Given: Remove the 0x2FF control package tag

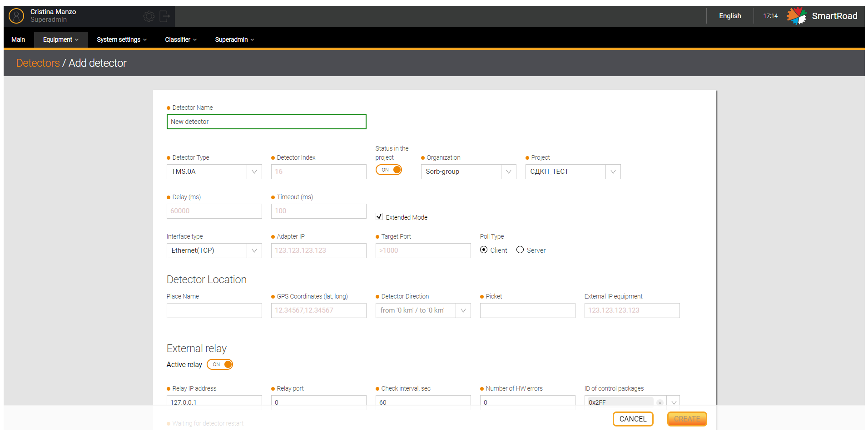Looking at the screenshot, I should click(x=660, y=402).
